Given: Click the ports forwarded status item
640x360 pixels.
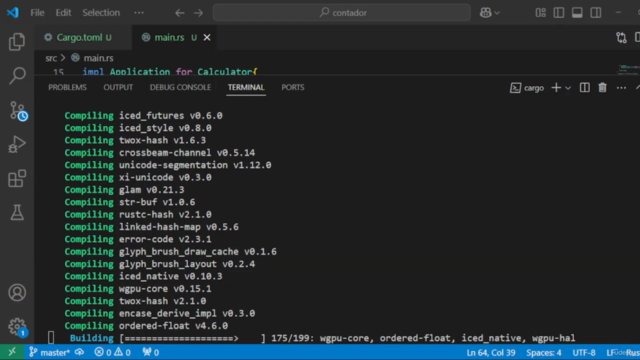Looking at the screenshot, I should point(151,352).
